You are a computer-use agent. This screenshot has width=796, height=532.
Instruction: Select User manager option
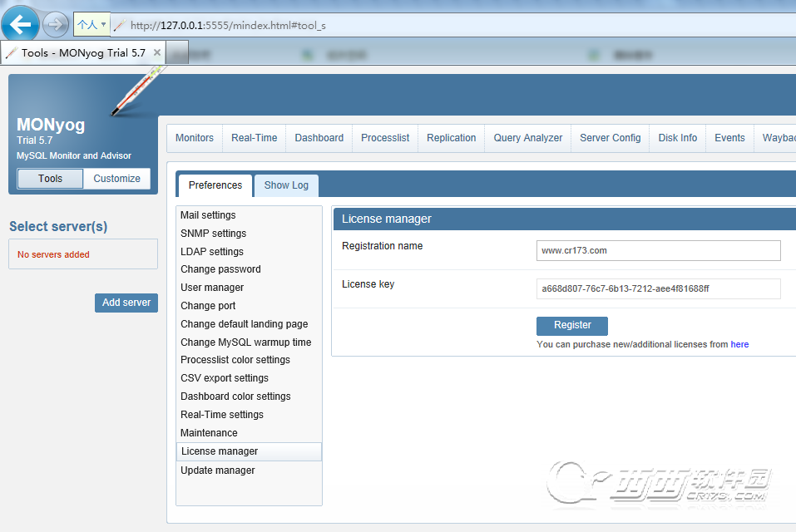212,288
